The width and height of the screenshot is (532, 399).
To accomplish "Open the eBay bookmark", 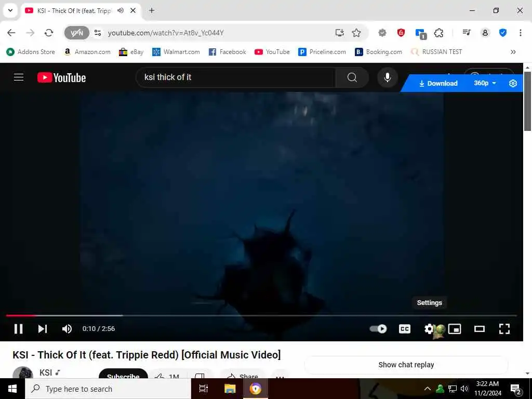I will (131, 52).
